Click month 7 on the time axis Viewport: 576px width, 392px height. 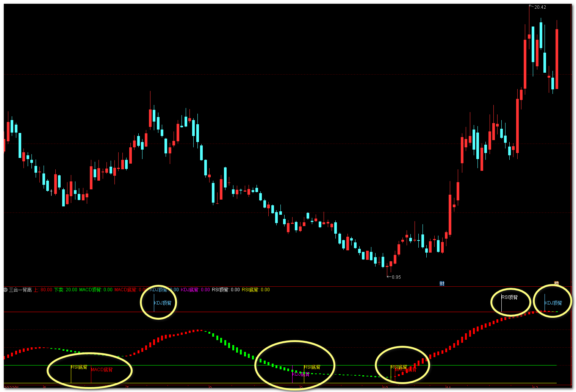(x=128, y=388)
